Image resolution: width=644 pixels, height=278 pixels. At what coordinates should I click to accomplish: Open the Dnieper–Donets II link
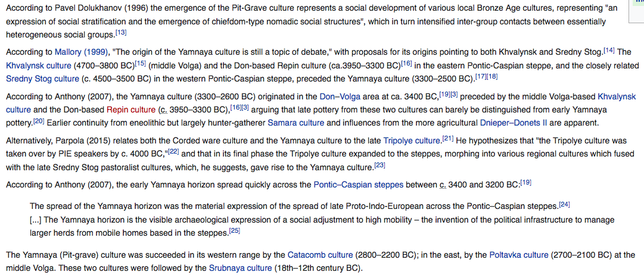coord(513,123)
